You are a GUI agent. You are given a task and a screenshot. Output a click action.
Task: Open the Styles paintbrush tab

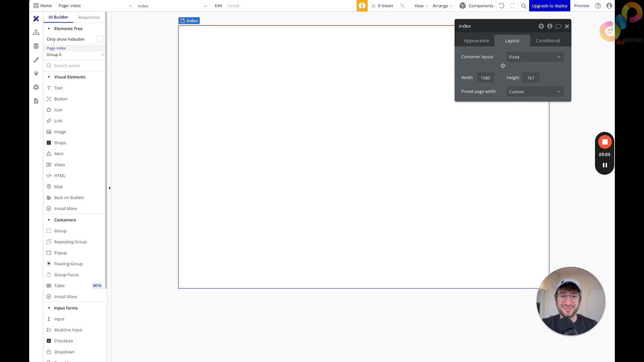(36, 60)
